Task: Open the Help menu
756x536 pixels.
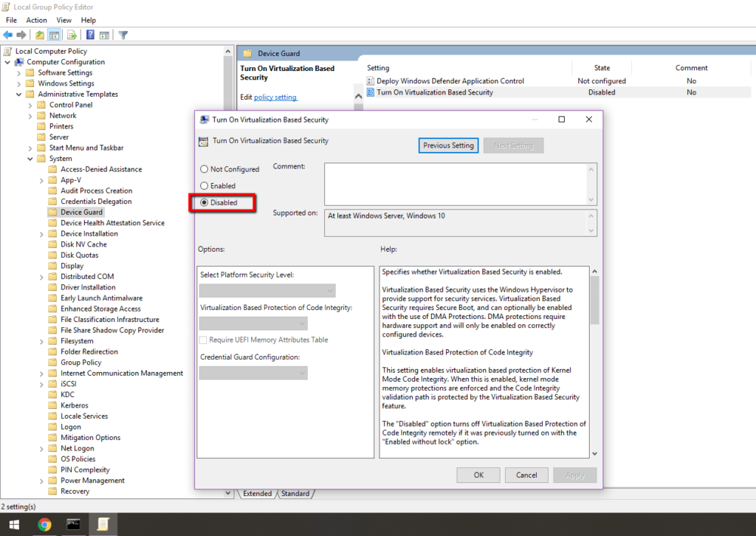Action: point(89,20)
